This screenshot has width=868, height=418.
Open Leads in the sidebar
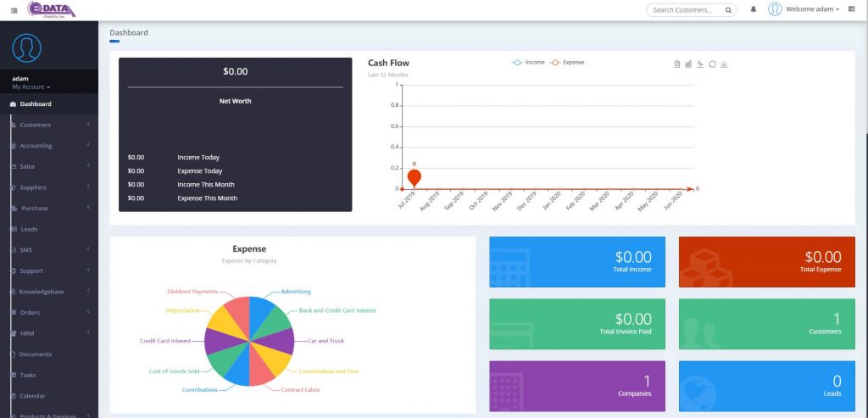pyautogui.click(x=30, y=229)
